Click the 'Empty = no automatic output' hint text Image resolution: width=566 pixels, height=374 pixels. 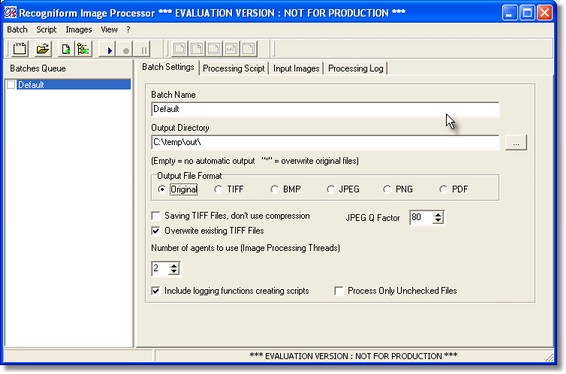pyautogui.click(x=255, y=161)
